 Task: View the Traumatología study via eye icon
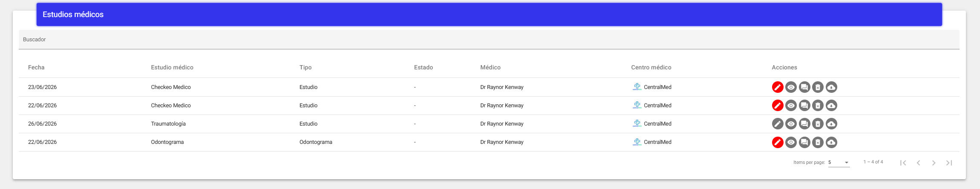point(791,124)
